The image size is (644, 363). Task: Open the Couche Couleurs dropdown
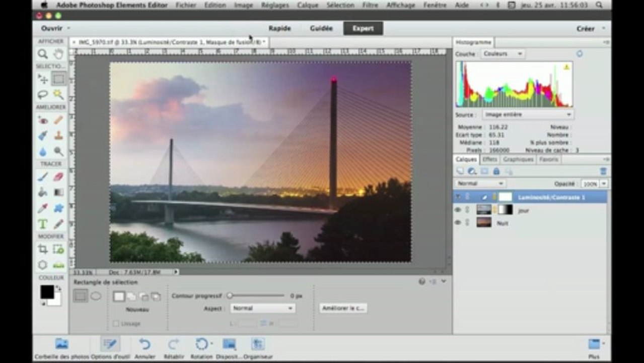point(503,53)
